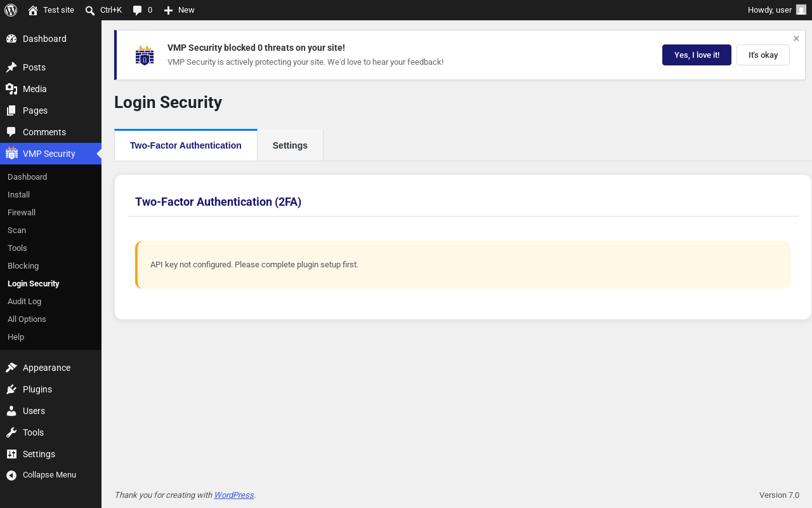This screenshot has width=812, height=508.
Task: Open the Appearance menu label
Action: pyautogui.click(x=46, y=368)
